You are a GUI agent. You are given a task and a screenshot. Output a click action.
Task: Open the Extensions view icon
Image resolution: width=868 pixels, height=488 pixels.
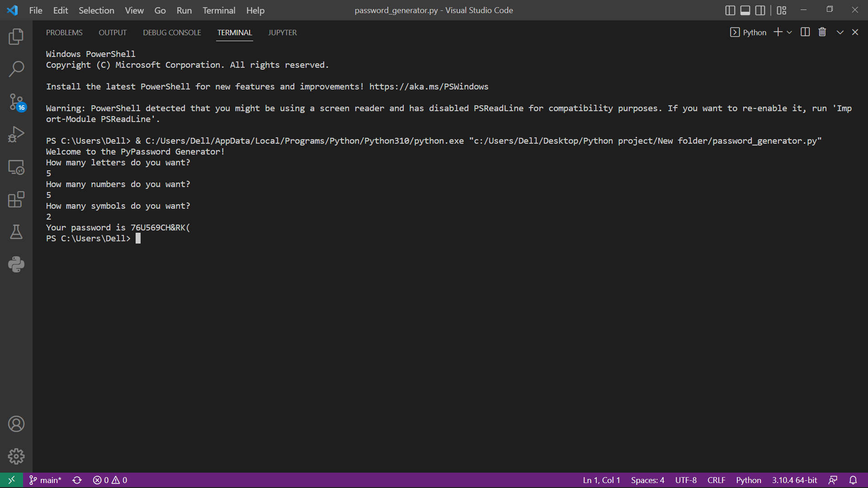tap(16, 199)
